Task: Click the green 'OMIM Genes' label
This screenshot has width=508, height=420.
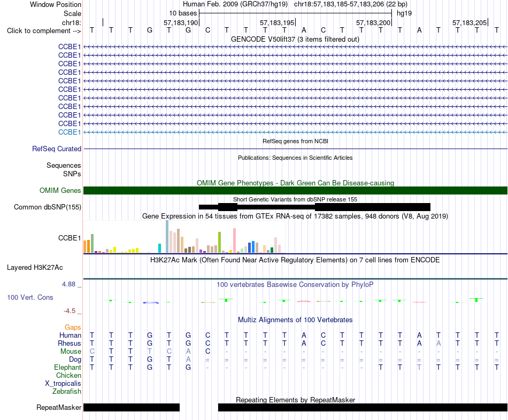Action: click(60, 190)
